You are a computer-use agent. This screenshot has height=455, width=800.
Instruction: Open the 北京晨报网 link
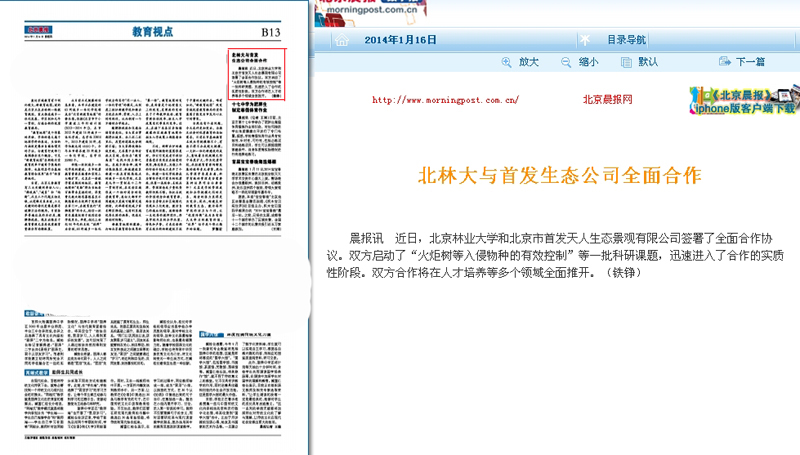[608, 99]
